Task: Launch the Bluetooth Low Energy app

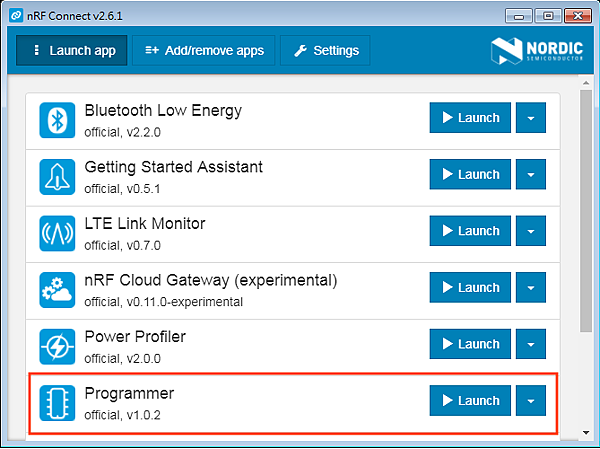Action: 470,118
